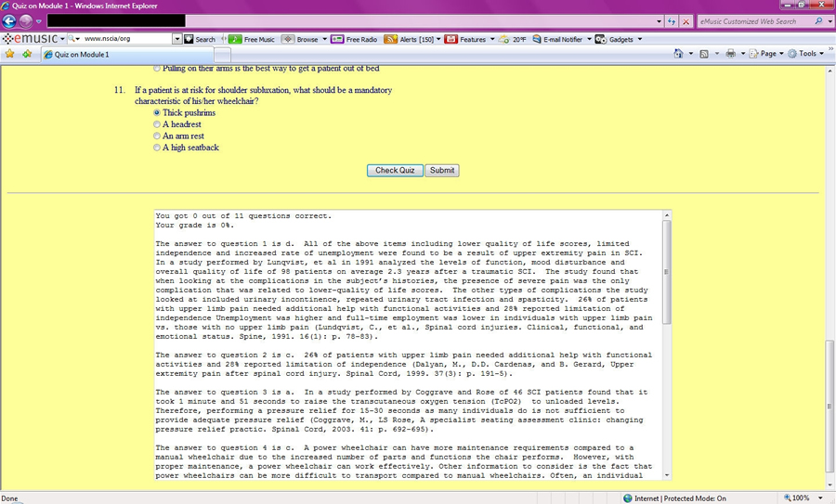Viewport: 836px width, 504px height.
Task: Expand the Browse dropdown arrow
Action: (325, 39)
